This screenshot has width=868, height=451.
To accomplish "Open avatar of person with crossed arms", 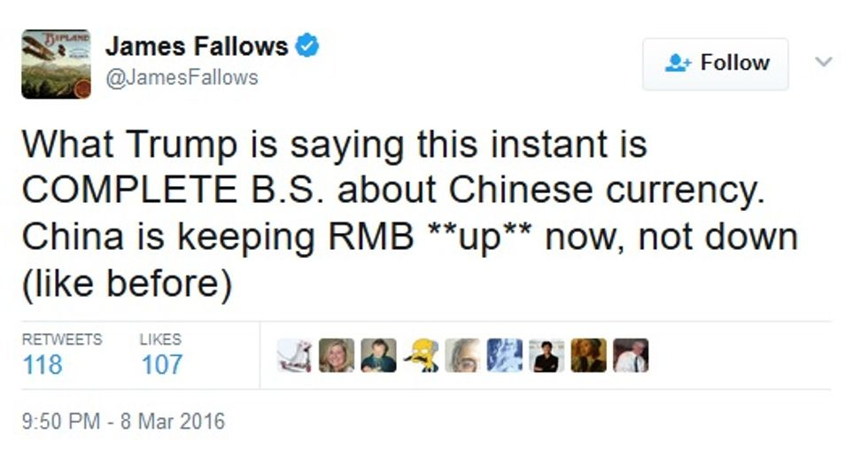I will pos(547,355).
